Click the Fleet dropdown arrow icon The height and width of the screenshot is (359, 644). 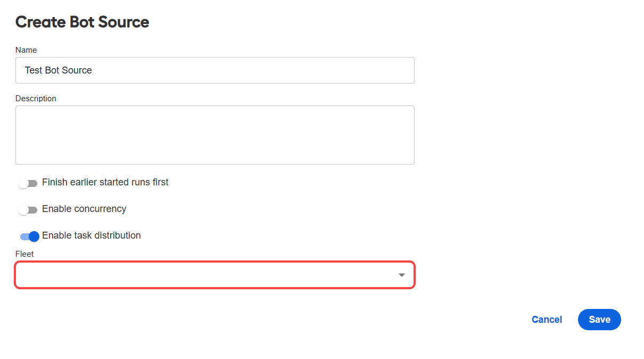(402, 275)
